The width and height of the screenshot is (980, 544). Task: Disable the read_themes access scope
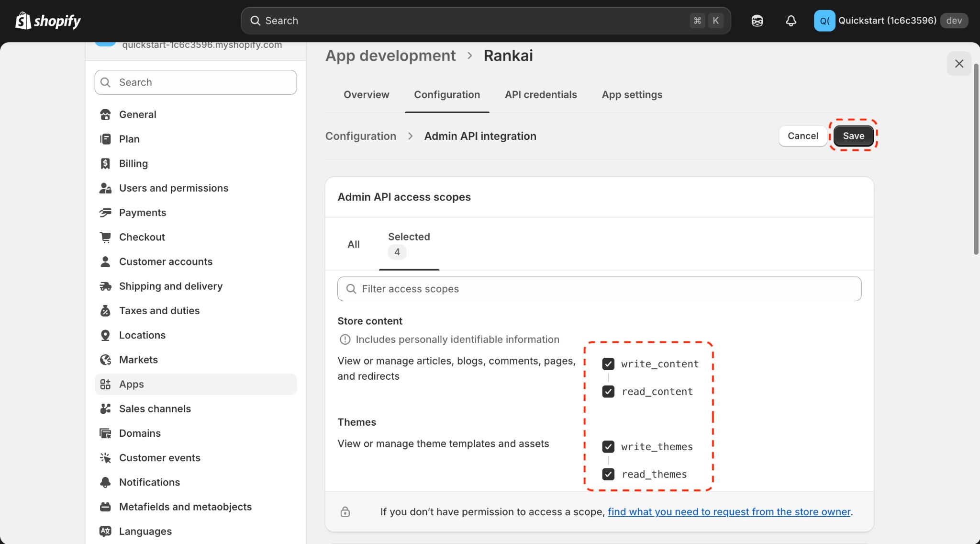(x=608, y=474)
